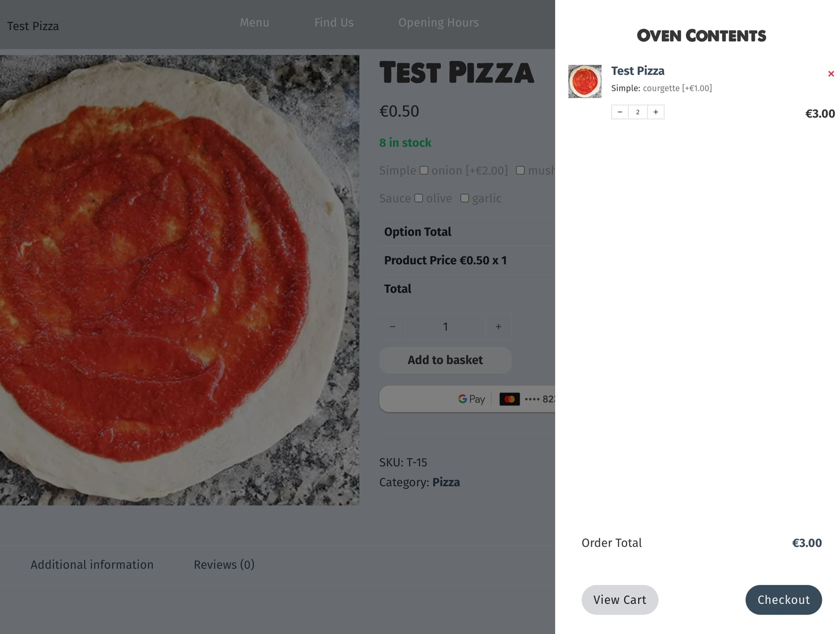This screenshot has height=634, width=840.
Task: Tick the olive sauce checkbox
Action: pos(419,198)
